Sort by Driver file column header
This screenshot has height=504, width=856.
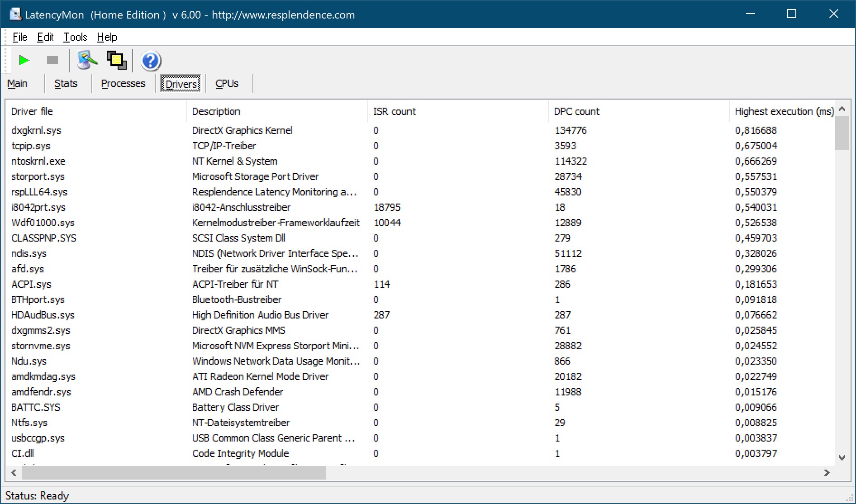(96, 111)
